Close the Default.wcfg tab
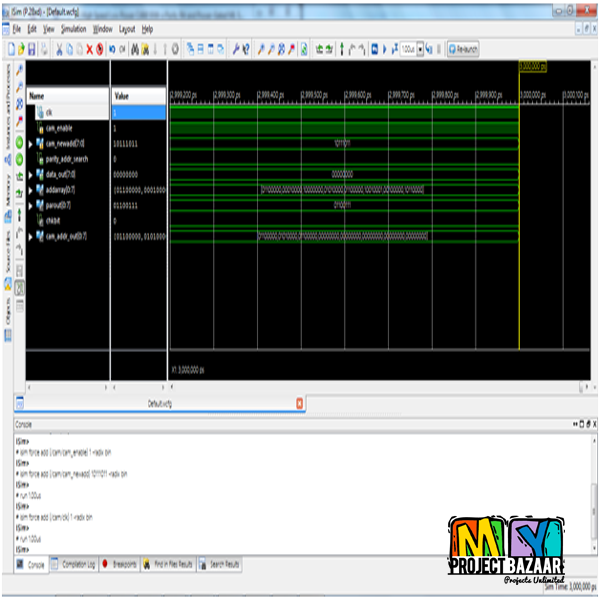The image size is (600, 600). click(299, 403)
